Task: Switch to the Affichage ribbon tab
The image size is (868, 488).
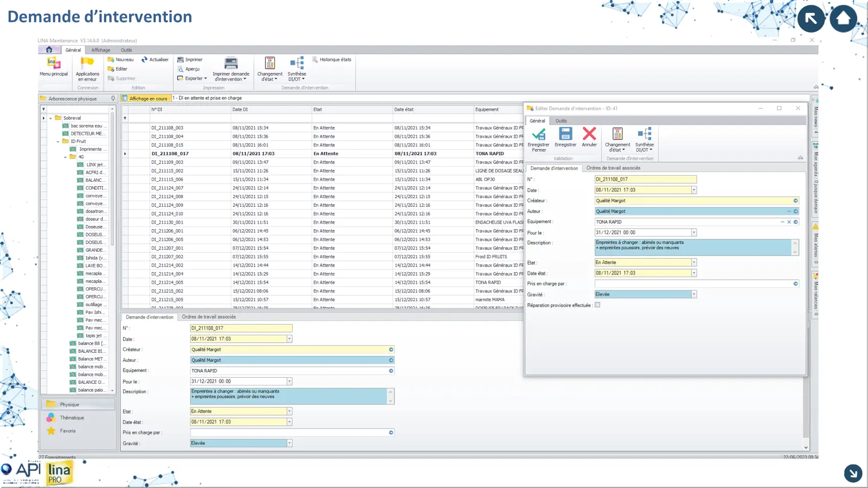Action: point(101,50)
